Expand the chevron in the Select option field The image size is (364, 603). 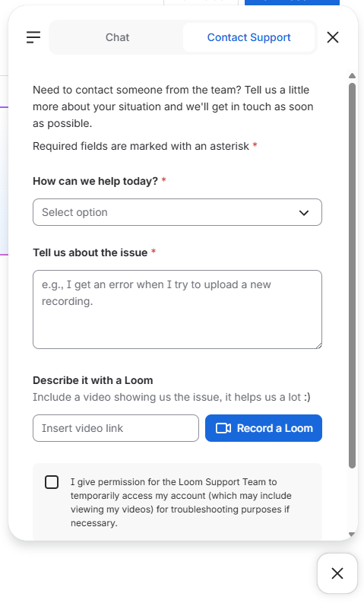click(304, 213)
